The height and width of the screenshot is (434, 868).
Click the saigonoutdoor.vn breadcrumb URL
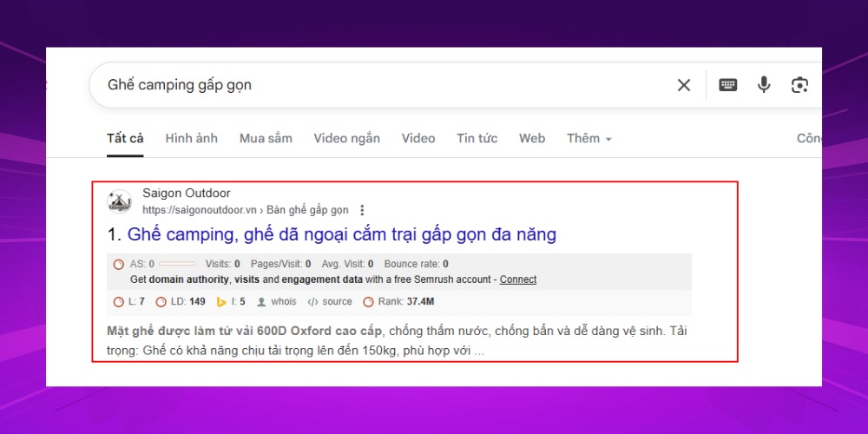click(x=246, y=210)
